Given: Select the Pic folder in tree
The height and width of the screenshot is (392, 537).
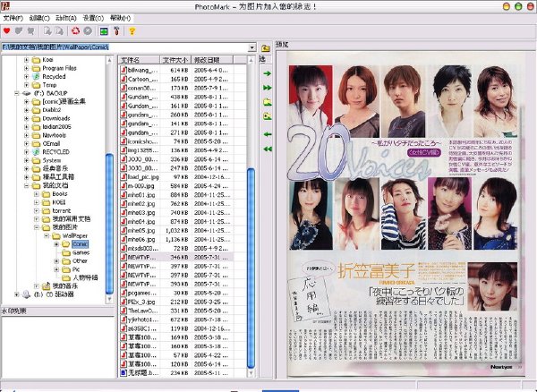Looking at the screenshot, I should click(x=76, y=269).
